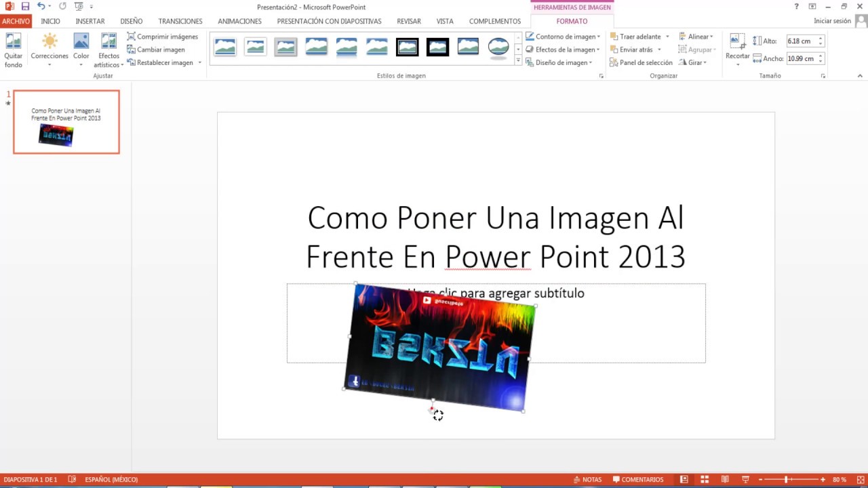This screenshot has width=868, height=488.
Task: Switch to PRESENTACIÓN CON DIAPOSITIVAS tab
Action: point(329,21)
